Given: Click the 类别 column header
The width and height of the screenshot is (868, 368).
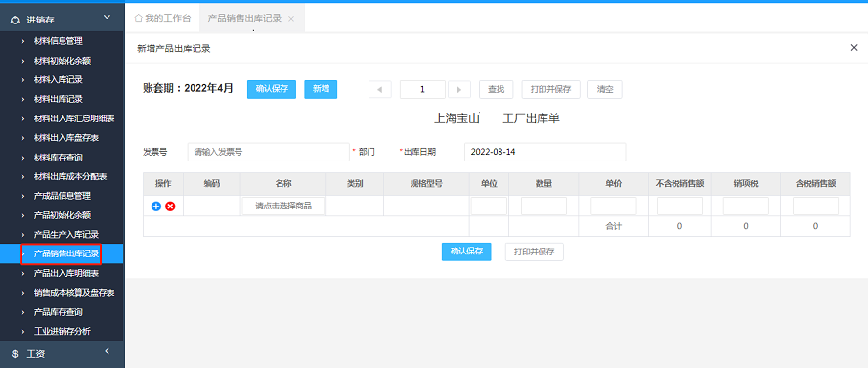Looking at the screenshot, I should pyautogui.click(x=355, y=183).
